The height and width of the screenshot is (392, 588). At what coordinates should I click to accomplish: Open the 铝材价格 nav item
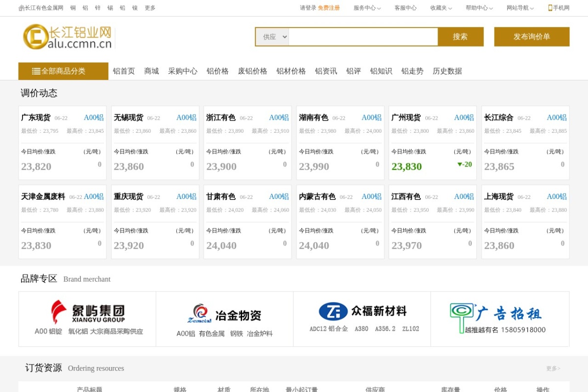point(291,71)
